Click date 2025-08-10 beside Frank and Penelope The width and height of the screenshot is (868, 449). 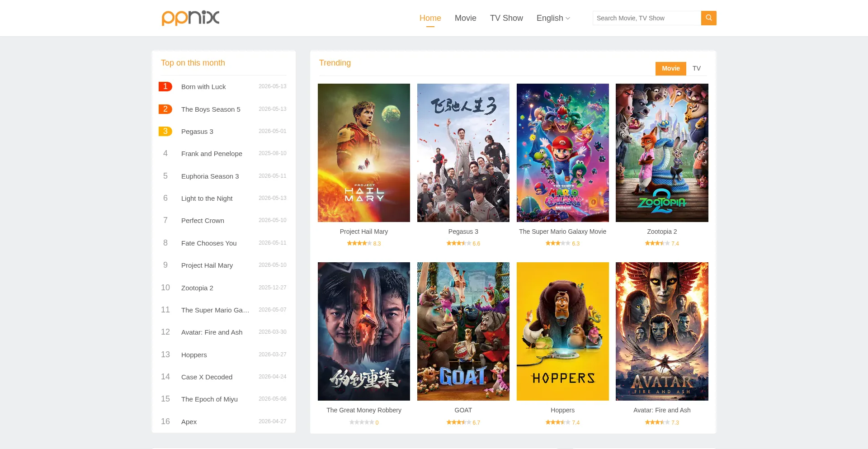click(272, 153)
